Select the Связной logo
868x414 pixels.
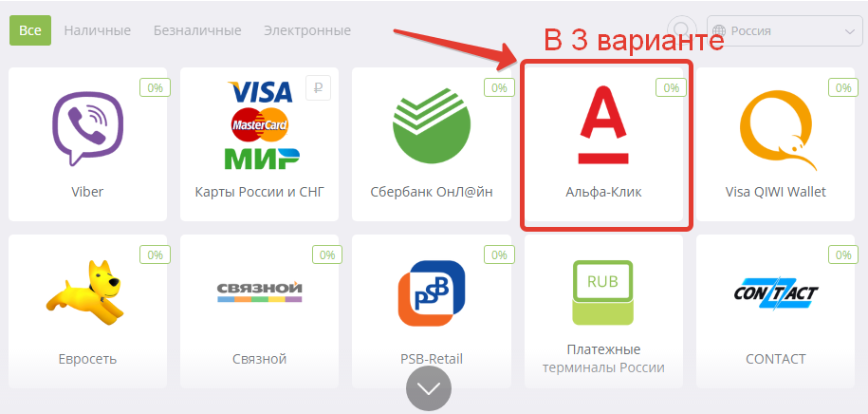(x=260, y=292)
